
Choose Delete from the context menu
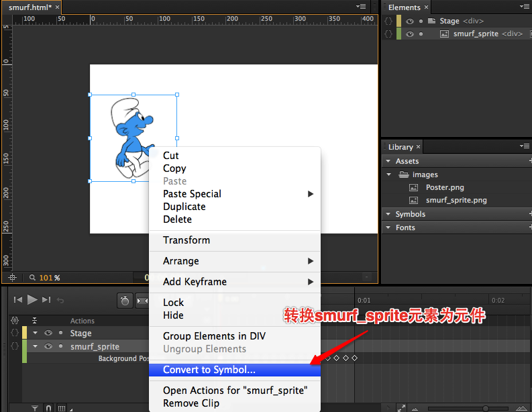point(235,219)
